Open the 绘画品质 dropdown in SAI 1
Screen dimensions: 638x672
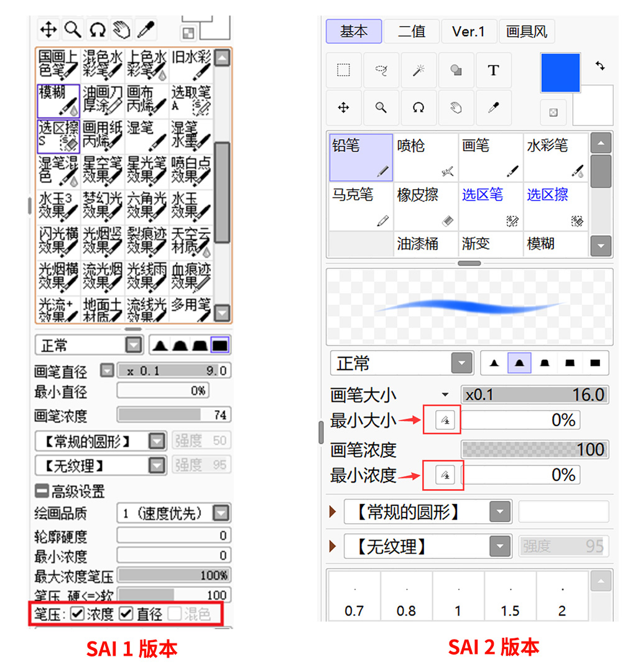click(x=221, y=513)
